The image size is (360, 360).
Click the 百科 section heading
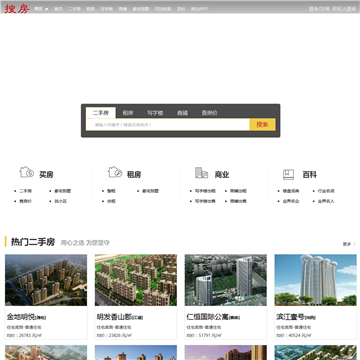[309, 174]
